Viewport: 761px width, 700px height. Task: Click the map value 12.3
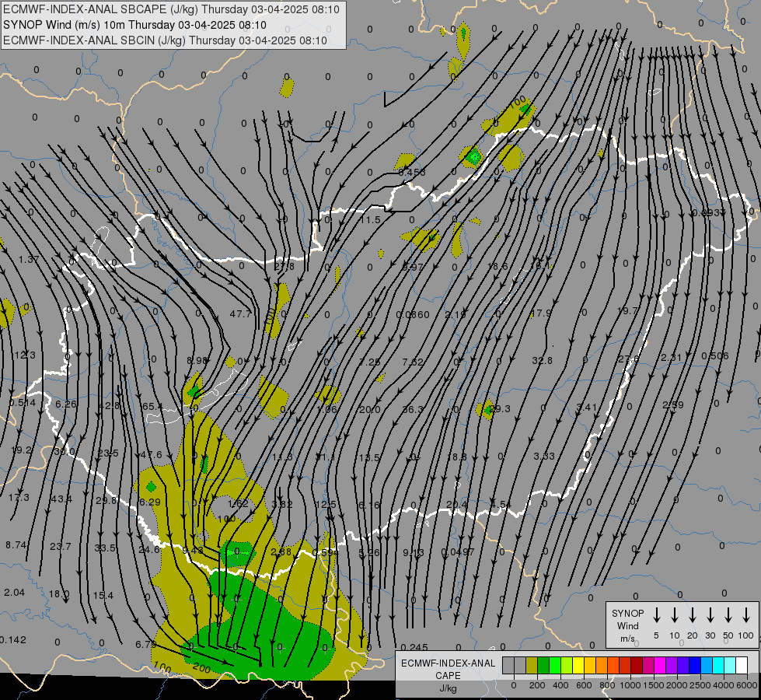click(25, 355)
